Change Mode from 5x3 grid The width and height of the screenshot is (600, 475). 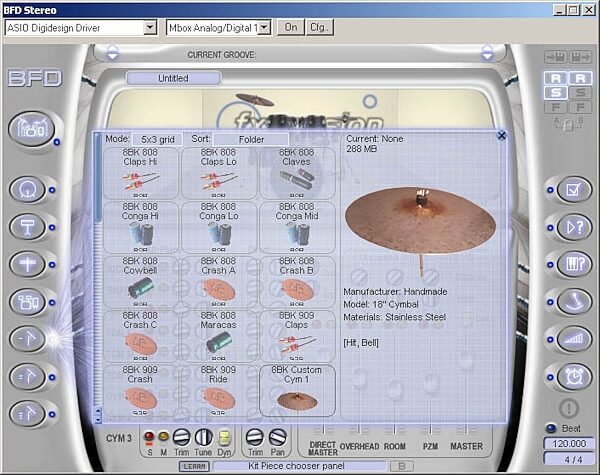[157, 139]
